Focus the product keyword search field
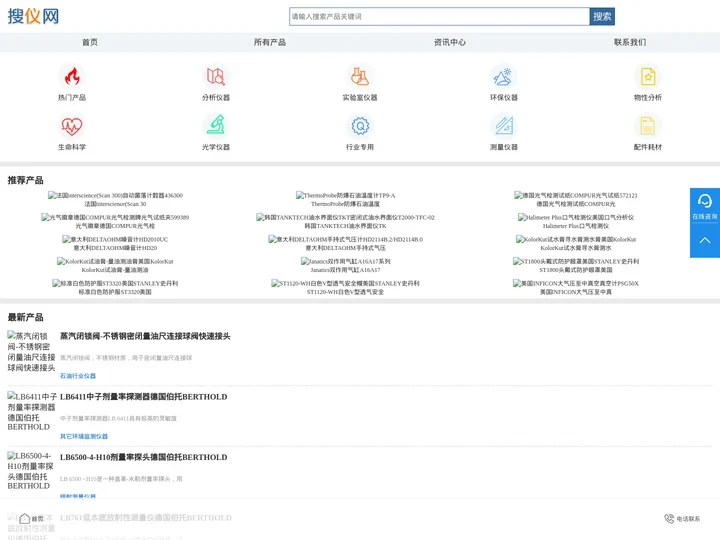720x540 pixels. pyautogui.click(x=439, y=17)
